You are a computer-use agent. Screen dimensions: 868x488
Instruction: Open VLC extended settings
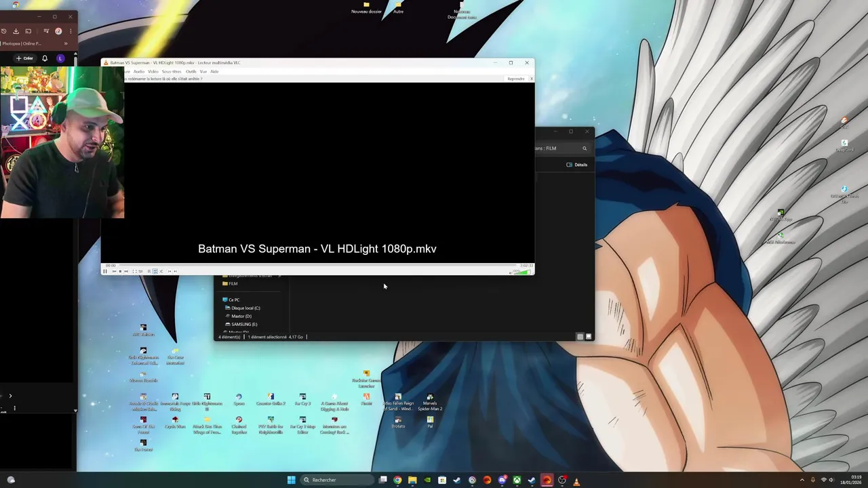[x=140, y=271]
